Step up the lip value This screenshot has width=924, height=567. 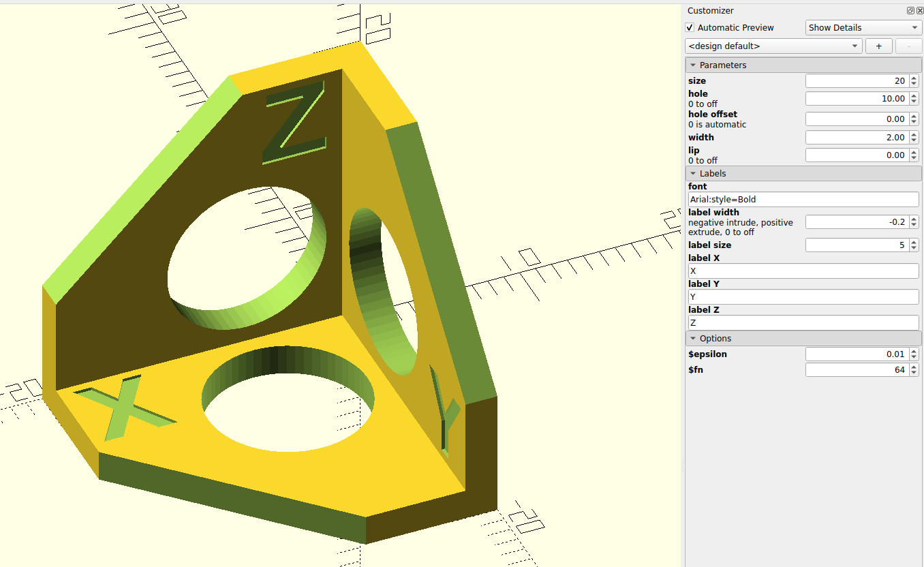point(914,152)
